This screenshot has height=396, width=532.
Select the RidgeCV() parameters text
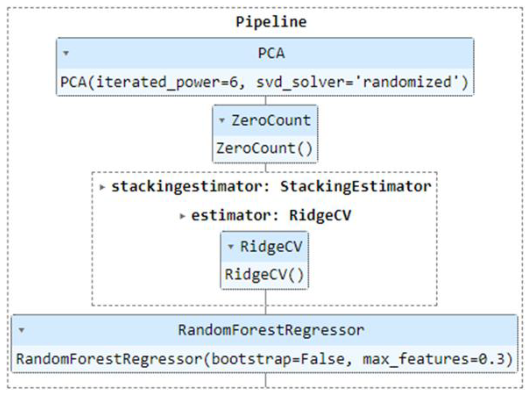tap(264, 274)
